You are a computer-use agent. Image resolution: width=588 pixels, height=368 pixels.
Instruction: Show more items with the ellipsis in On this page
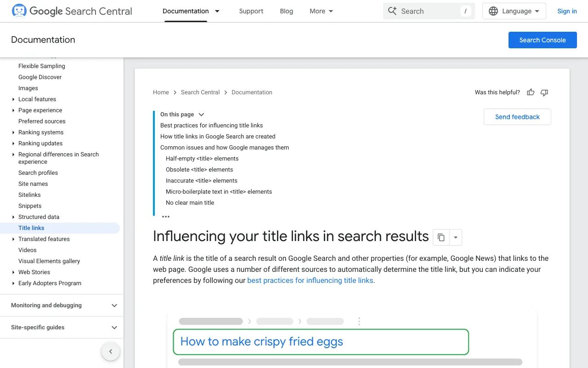(x=166, y=217)
